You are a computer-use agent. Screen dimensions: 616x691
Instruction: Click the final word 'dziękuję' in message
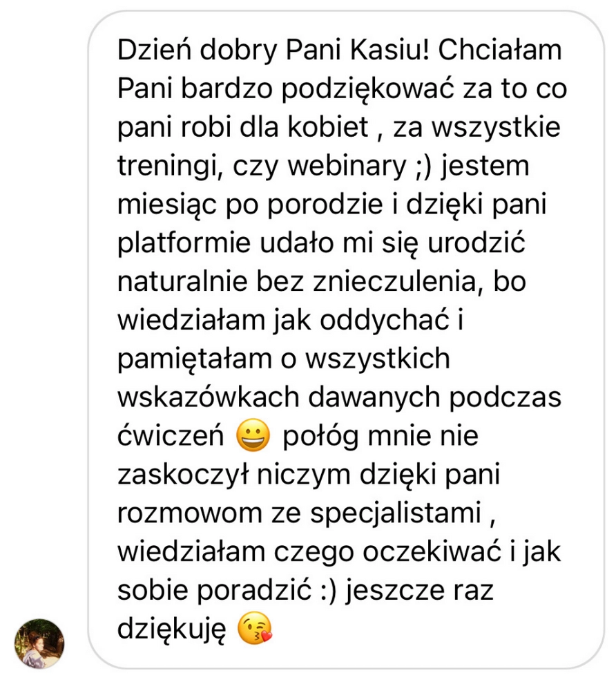(172, 630)
